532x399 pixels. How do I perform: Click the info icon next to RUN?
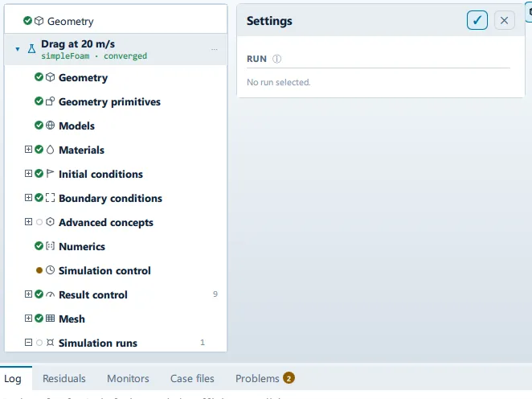pyautogui.click(x=277, y=59)
